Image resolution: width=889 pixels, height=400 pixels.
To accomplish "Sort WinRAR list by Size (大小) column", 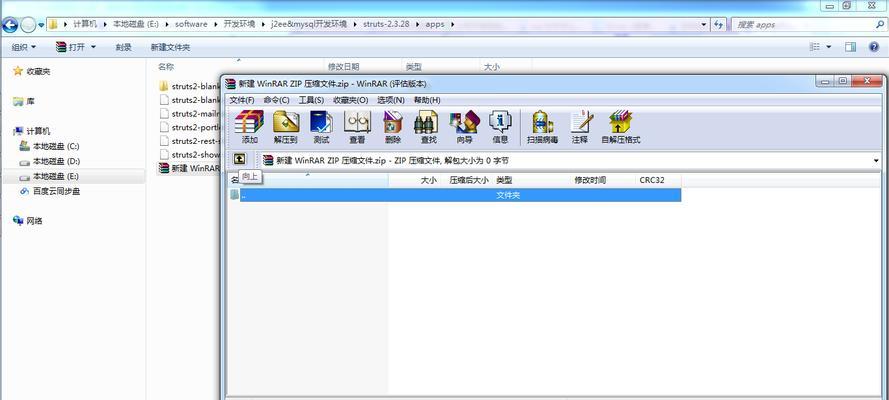I will tap(429, 180).
